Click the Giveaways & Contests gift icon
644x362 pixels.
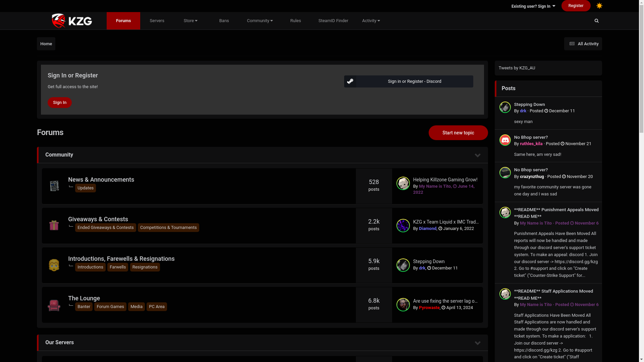[x=54, y=225]
